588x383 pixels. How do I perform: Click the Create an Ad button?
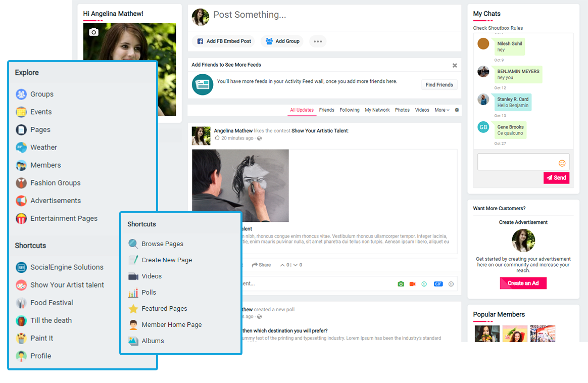tap(523, 283)
